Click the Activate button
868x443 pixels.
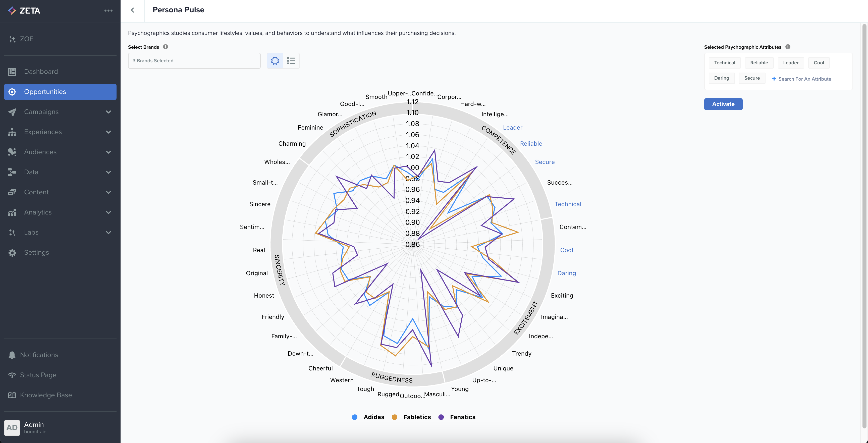click(723, 104)
